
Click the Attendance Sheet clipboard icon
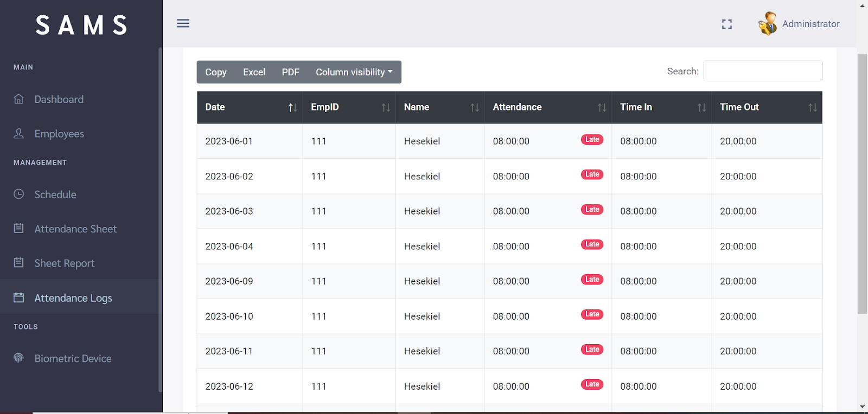(18, 228)
